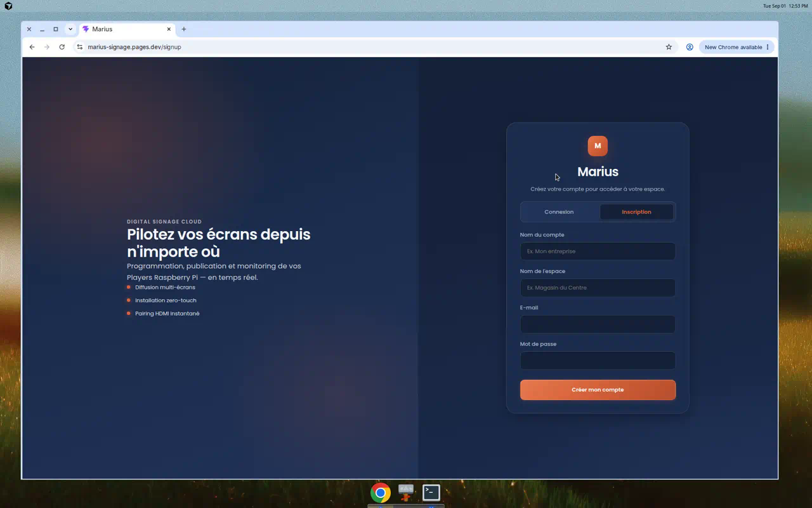Click 'Créez votre compte pour accéder' subtitle
The height and width of the screenshot is (508, 812).
click(598, 189)
